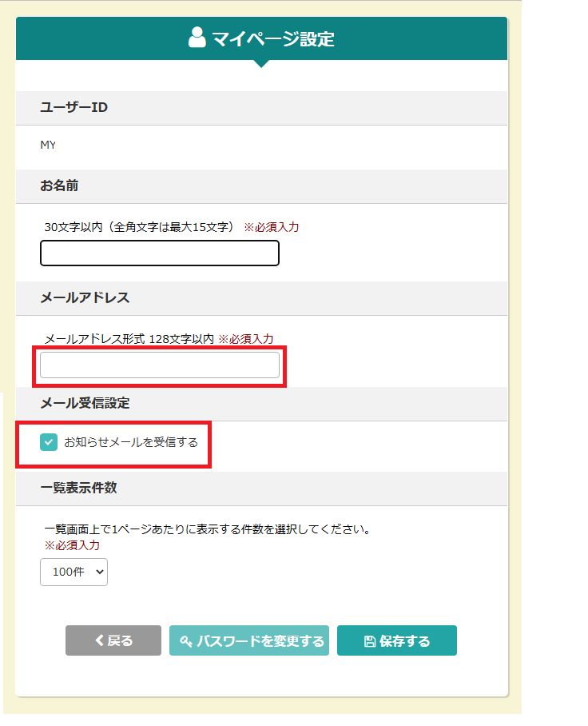Viewport: 588px width, 726px height.
Task: Click the 一覧表示件数 section heading
Action: tap(78, 489)
